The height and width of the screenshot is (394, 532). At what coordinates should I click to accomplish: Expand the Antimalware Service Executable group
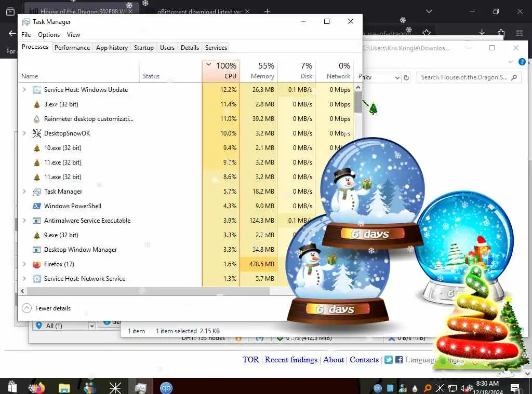(x=24, y=221)
